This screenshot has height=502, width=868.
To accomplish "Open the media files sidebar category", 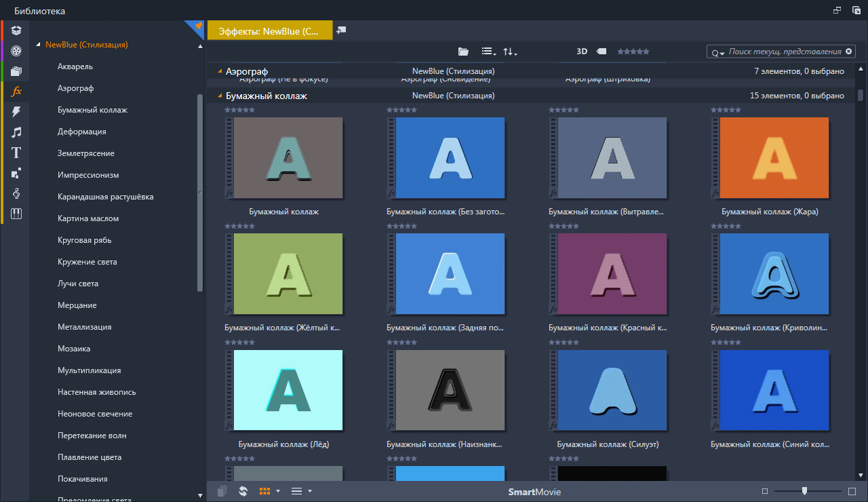I will [x=17, y=71].
